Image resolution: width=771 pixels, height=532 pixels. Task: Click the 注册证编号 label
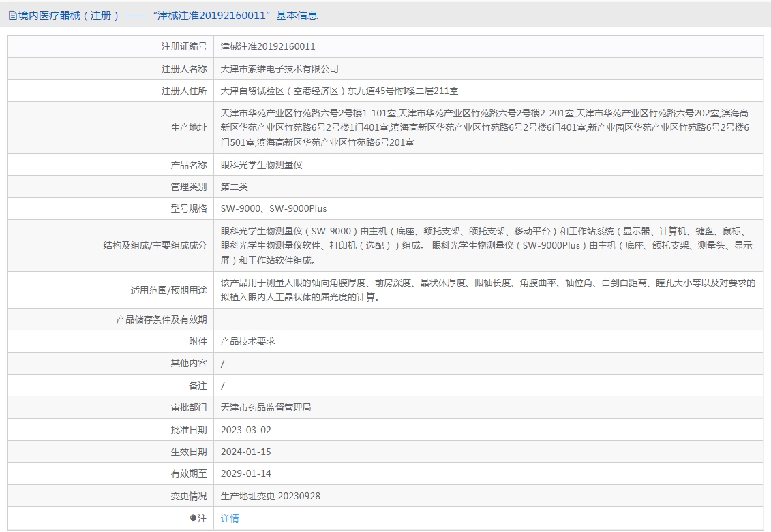coord(184,47)
